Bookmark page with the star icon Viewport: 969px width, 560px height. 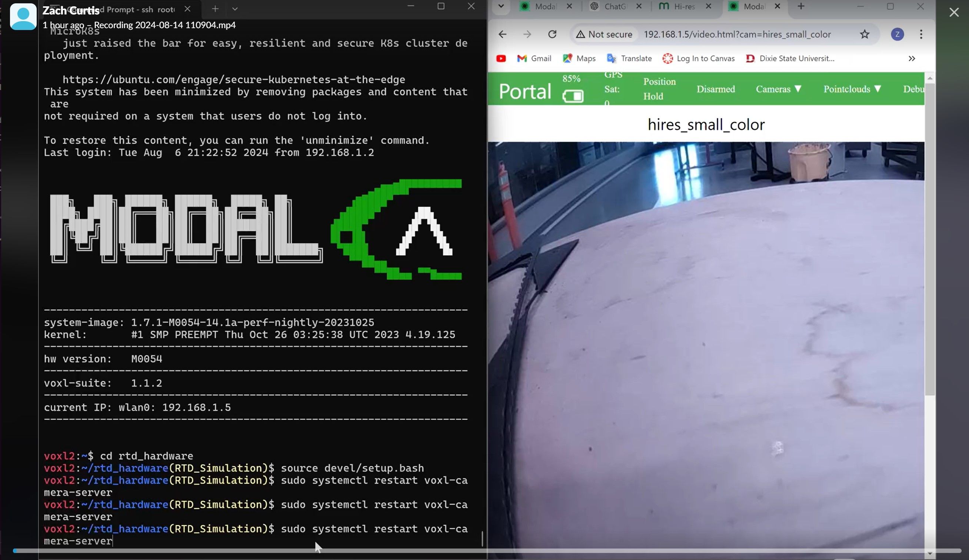865,34
